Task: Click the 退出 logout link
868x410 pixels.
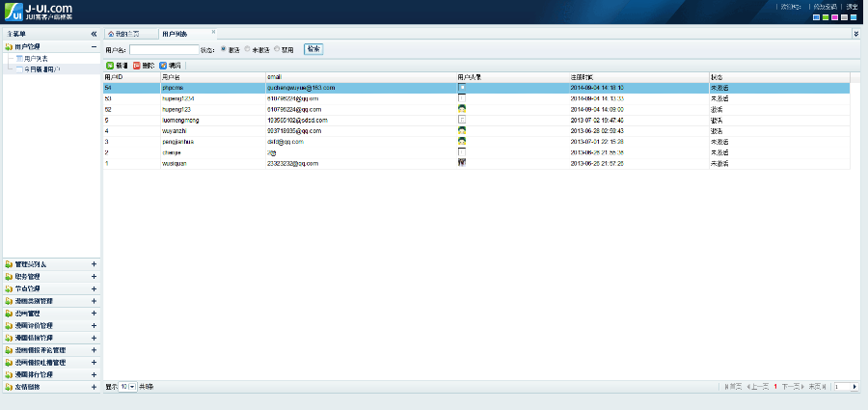Action: (852, 7)
